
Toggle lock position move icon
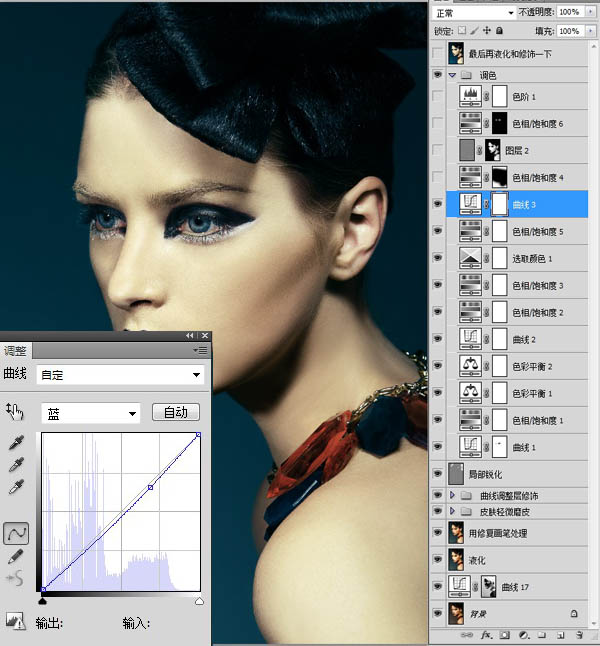(487, 30)
